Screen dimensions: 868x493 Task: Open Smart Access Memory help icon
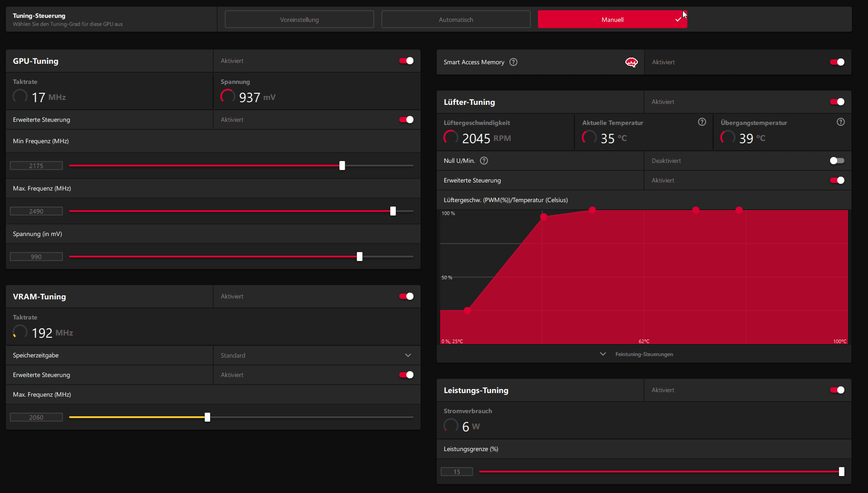(x=513, y=62)
